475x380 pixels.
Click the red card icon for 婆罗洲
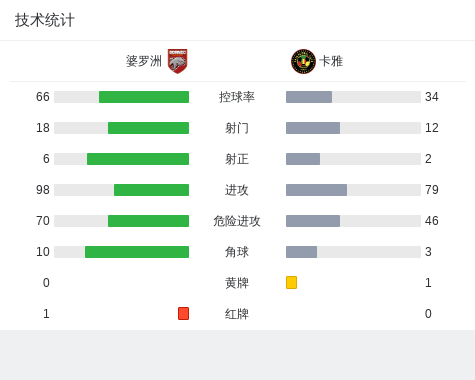click(183, 313)
